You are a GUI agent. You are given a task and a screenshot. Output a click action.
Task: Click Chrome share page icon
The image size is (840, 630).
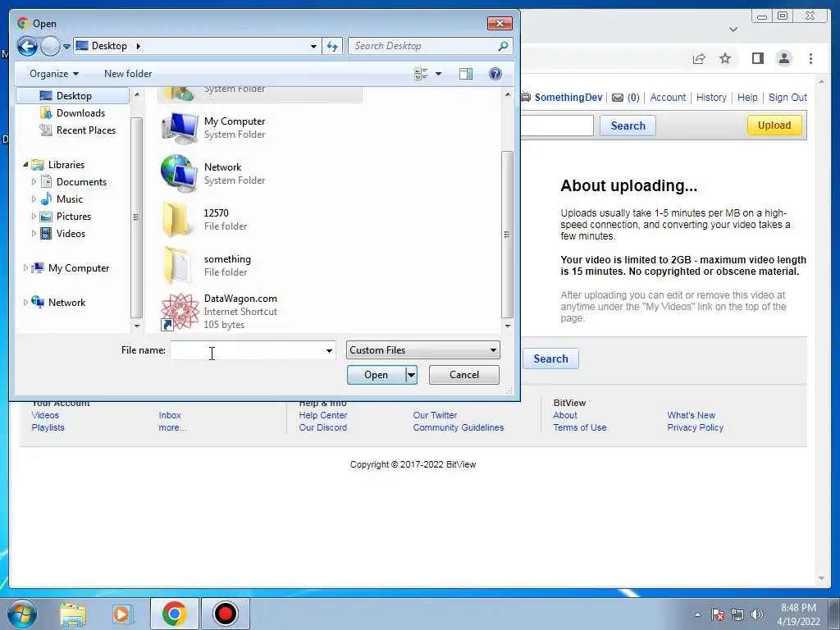point(699,58)
